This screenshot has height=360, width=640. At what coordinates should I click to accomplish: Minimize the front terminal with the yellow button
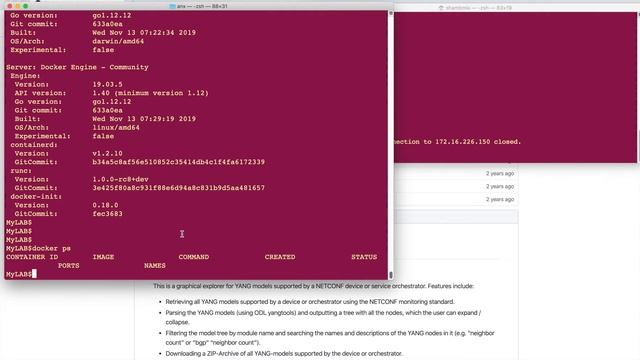pyautogui.click(x=18, y=6)
